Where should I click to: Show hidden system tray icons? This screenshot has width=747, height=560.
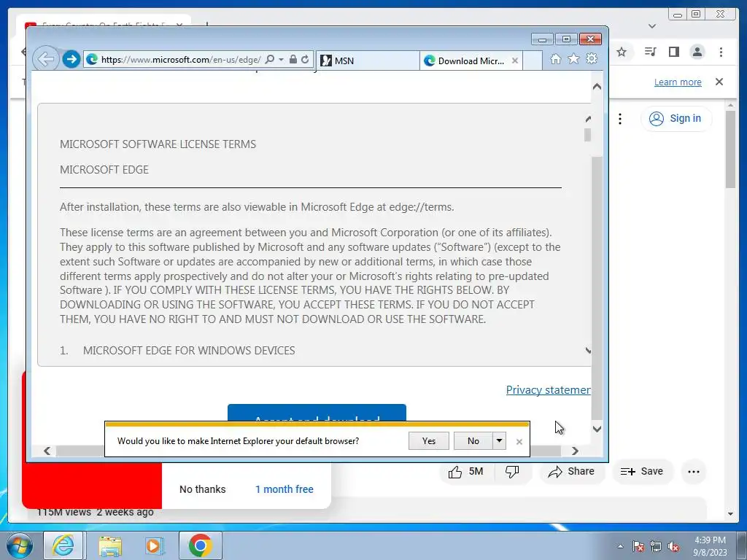(x=620, y=546)
